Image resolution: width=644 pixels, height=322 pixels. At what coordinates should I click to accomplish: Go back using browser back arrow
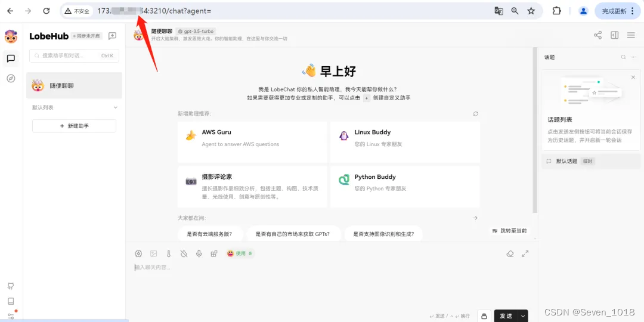[10, 11]
